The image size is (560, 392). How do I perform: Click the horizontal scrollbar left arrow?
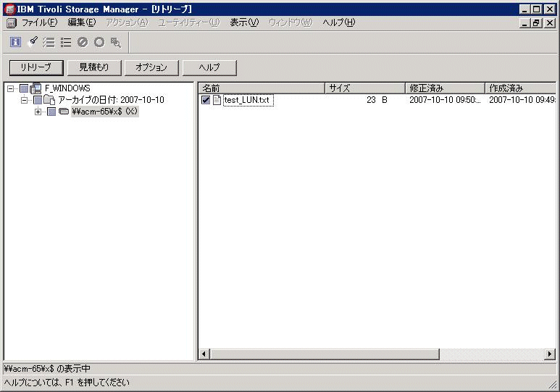204,354
